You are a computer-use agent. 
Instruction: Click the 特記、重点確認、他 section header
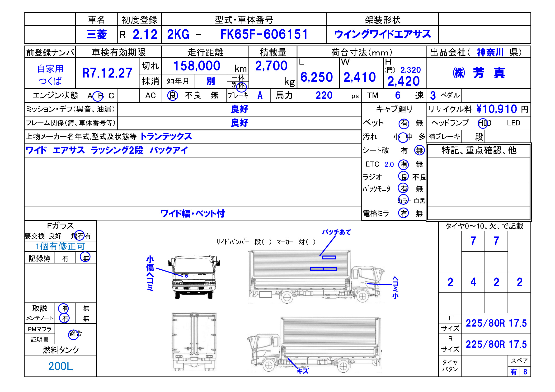point(479,151)
